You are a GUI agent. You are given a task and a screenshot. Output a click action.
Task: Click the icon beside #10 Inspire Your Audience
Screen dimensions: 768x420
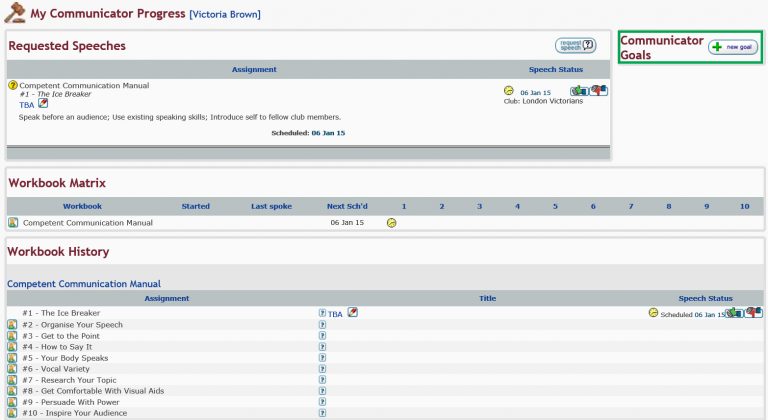(x=12, y=413)
